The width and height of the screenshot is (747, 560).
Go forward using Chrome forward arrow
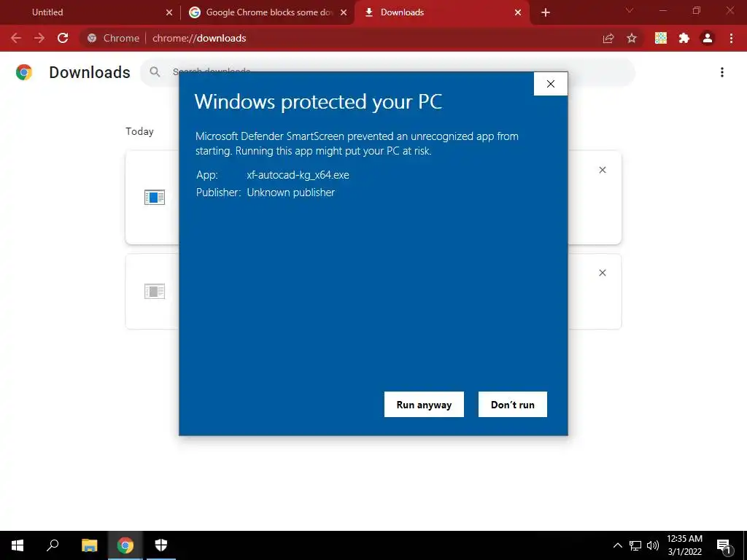pos(39,38)
